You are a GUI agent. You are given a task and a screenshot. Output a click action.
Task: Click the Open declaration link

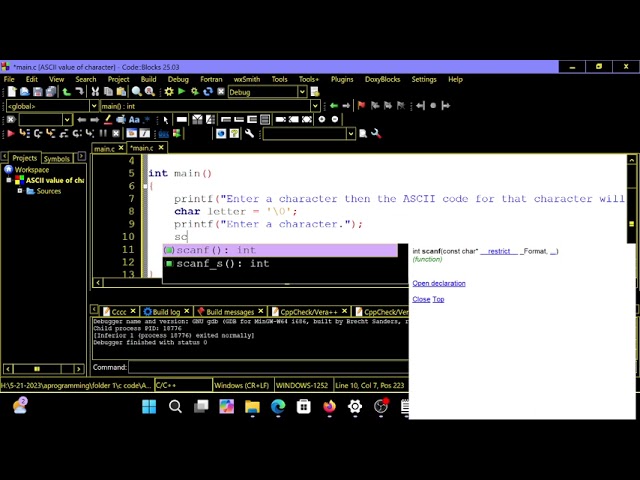(439, 283)
